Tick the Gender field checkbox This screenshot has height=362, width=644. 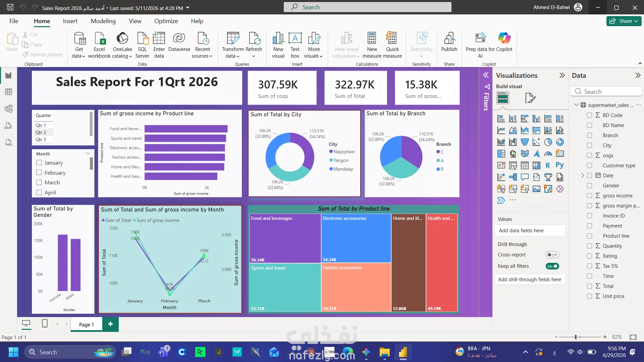(x=589, y=185)
